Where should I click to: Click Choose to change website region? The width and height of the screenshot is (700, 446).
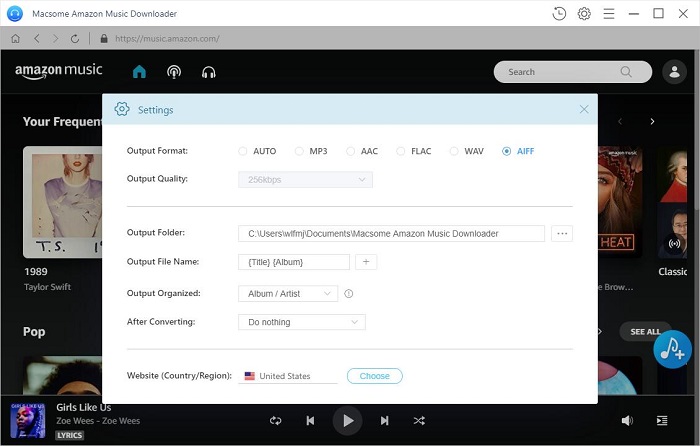[x=375, y=376]
